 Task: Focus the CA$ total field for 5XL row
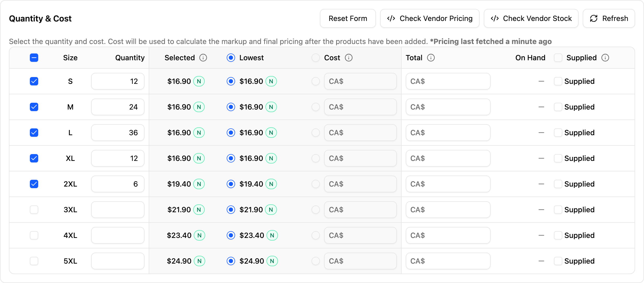point(448,261)
